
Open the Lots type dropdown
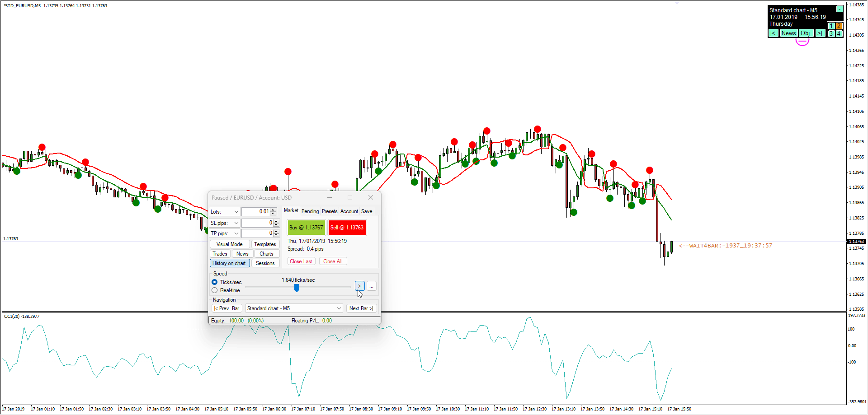(225, 212)
